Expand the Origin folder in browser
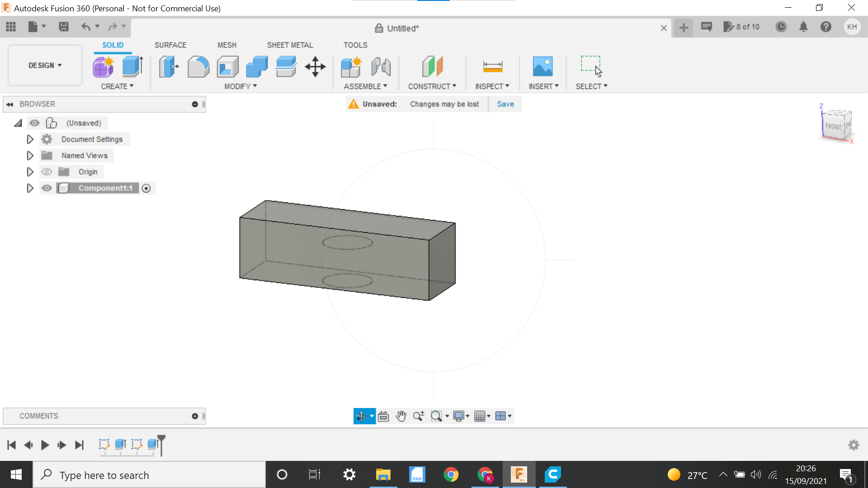 [29, 172]
